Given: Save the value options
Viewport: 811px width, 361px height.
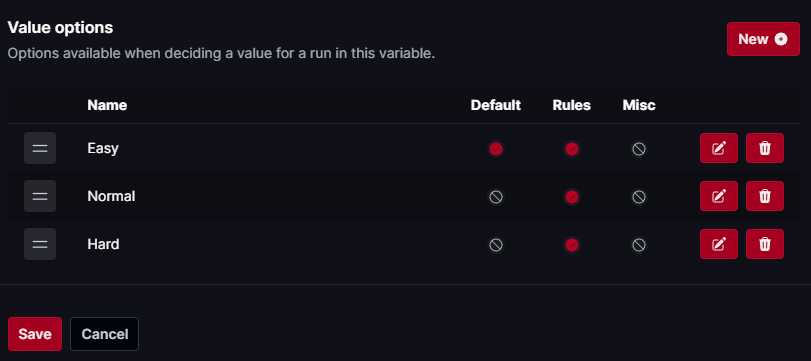Looking at the screenshot, I should [x=35, y=334].
